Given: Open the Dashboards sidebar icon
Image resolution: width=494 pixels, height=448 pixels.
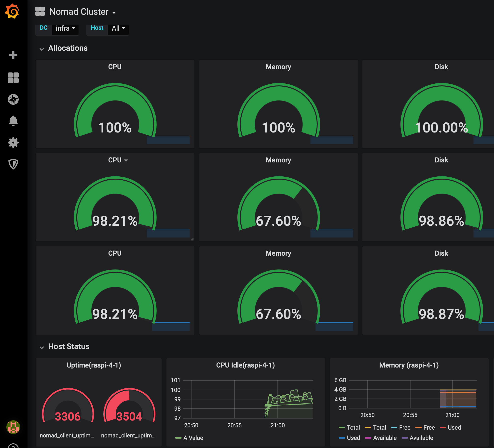Looking at the screenshot, I should [13, 78].
